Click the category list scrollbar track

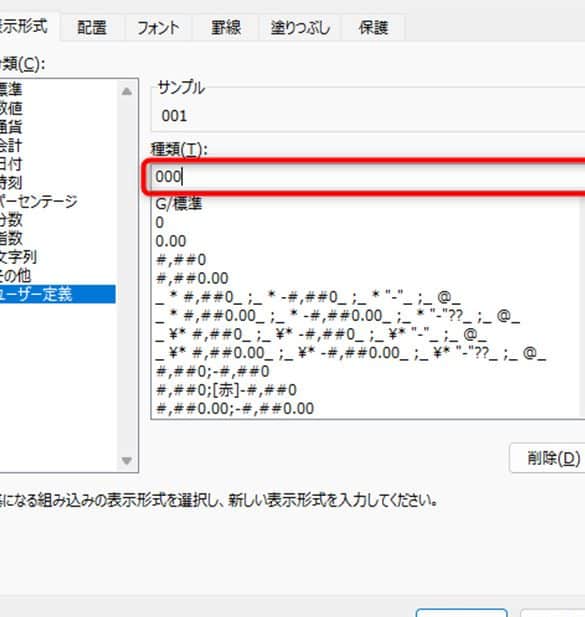127,275
